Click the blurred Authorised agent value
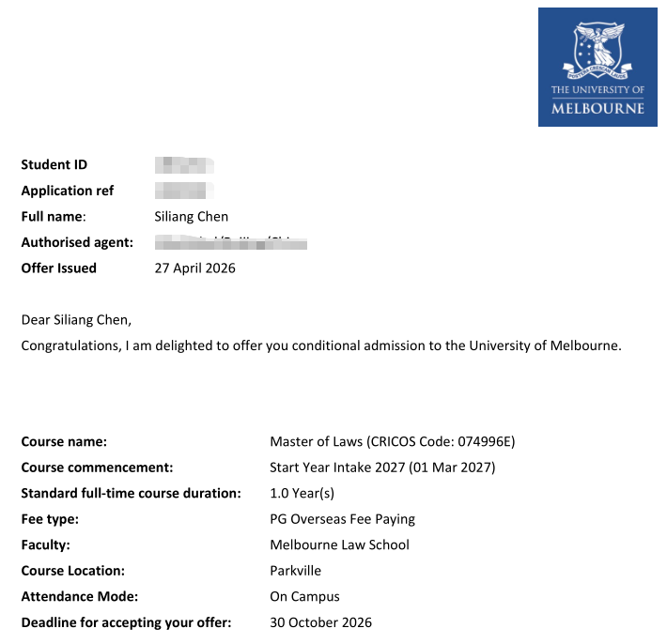This screenshot has height=644, width=667. (x=230, y=242)
